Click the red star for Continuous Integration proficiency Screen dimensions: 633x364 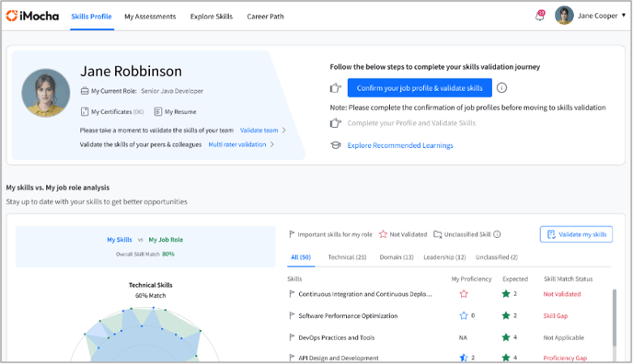pos(464,294)
